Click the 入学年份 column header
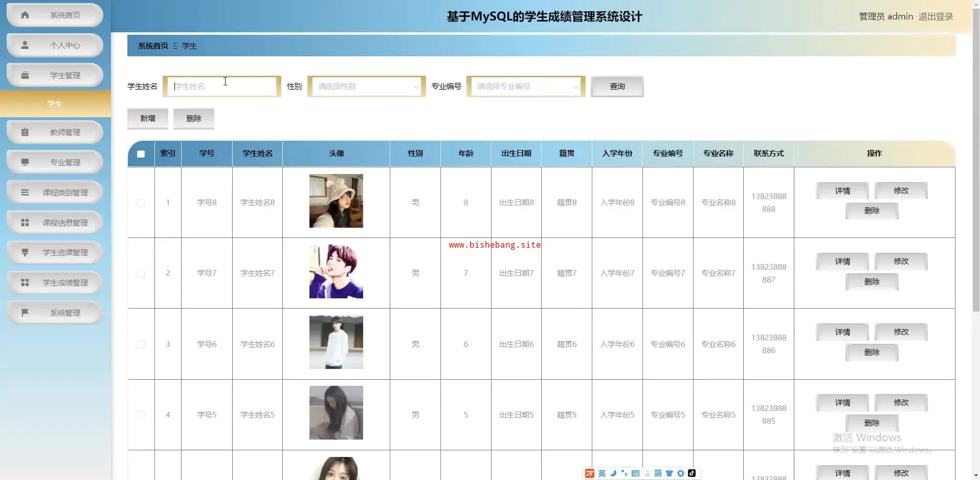Viewport: 980px width, 480px height. 617,154
